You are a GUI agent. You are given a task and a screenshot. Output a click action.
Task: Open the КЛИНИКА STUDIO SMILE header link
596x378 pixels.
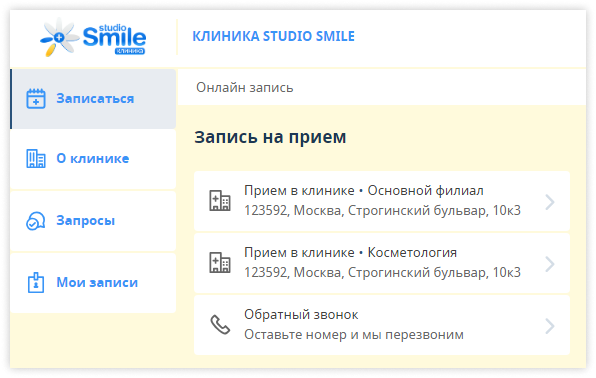tap(273, 37)
